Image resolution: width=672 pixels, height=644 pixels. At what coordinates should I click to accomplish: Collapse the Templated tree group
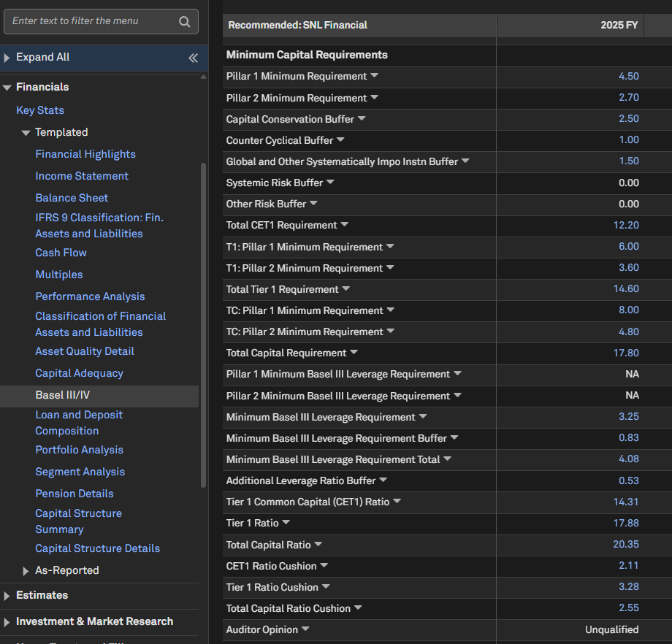26,133
